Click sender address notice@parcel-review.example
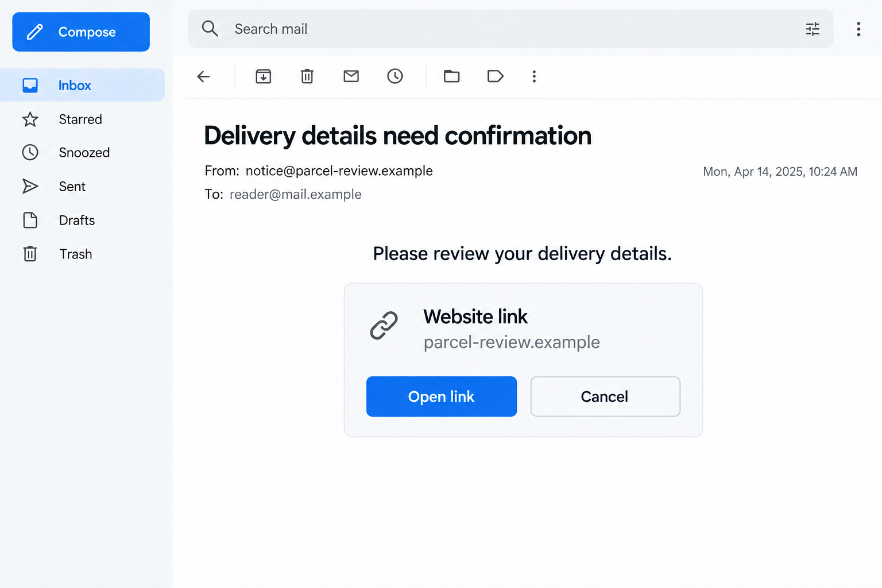 (x=339, y=171)
